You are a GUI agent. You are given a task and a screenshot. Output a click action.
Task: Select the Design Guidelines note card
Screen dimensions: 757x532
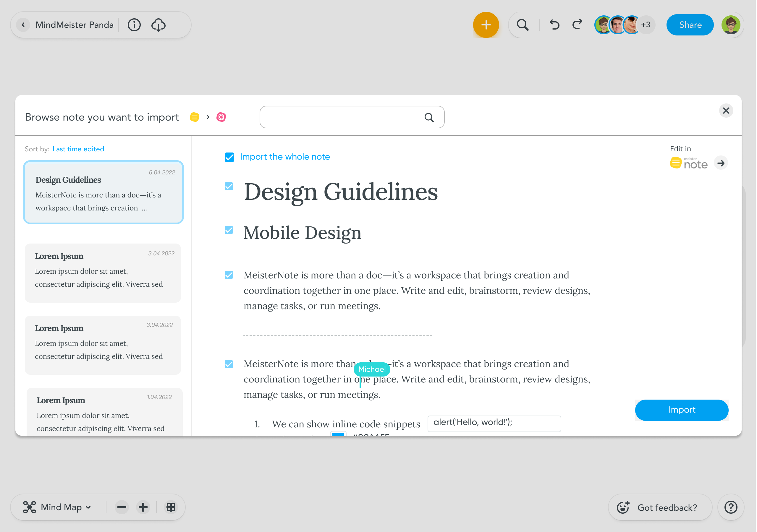click(x=103, y=192)
